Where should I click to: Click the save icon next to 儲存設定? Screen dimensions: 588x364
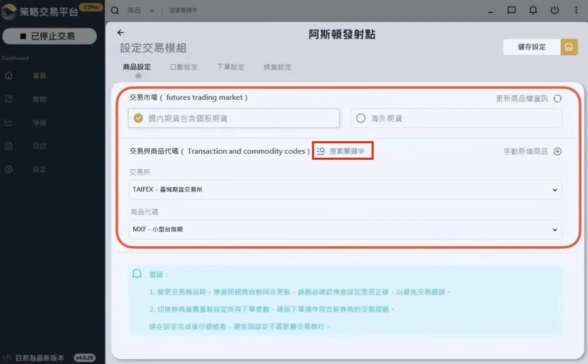click(x=569, y=46)
